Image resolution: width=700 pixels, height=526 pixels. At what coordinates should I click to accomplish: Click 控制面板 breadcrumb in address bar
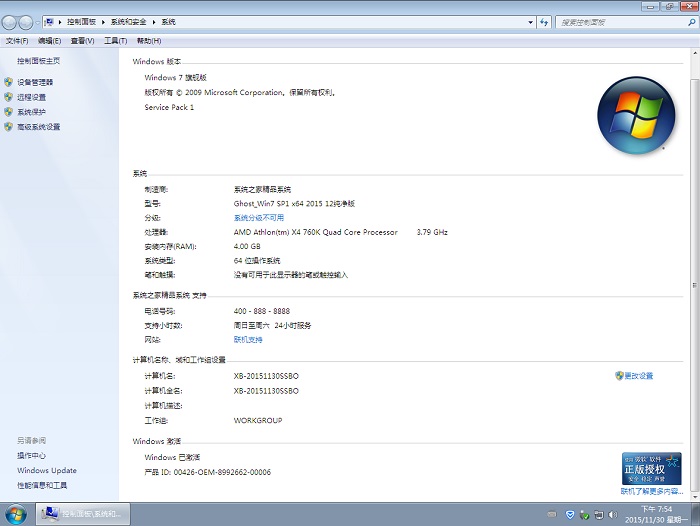(x=81, y=22)
